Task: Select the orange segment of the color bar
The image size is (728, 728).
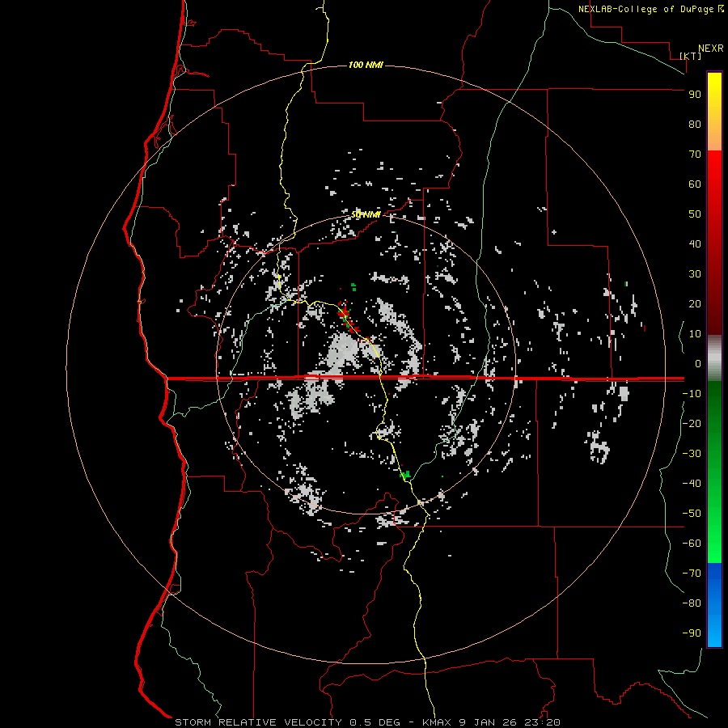Action: pyautogui.click(x=714, y=137)
